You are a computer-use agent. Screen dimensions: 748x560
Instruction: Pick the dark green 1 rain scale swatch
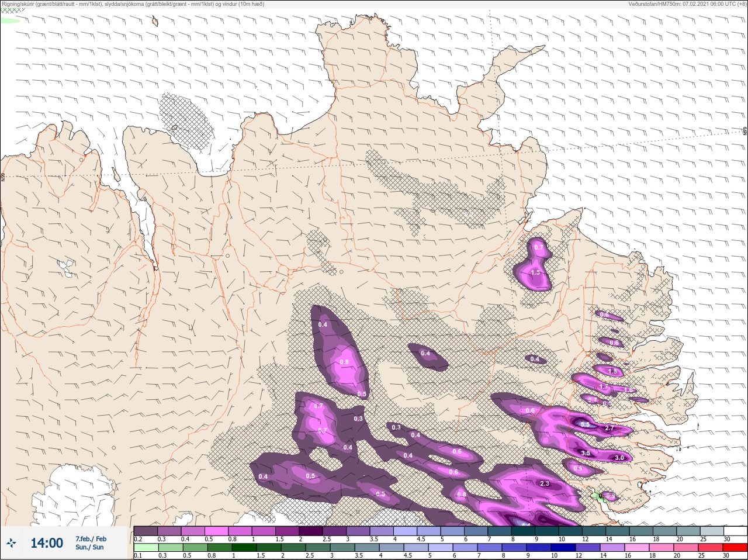pos(244,548)
